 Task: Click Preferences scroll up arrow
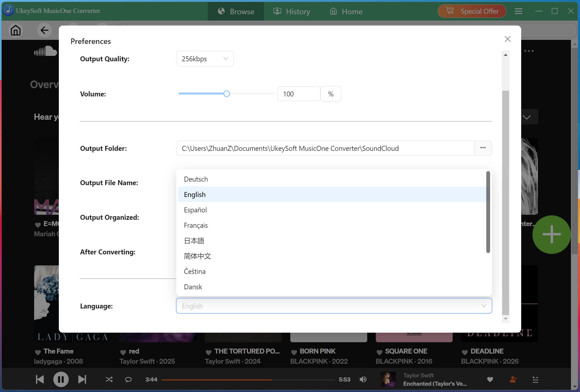[506, 55]
